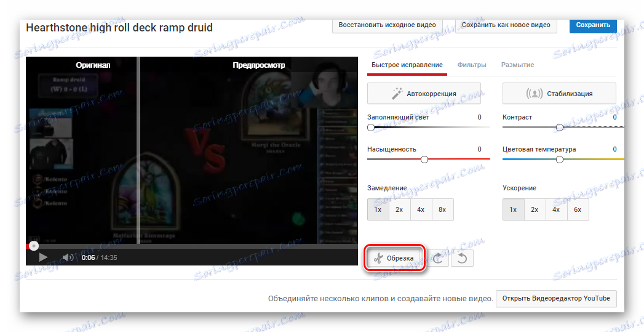Select 2x under Ускорение
The height and width of the screenshot is (332, 644).
(535, 209)
